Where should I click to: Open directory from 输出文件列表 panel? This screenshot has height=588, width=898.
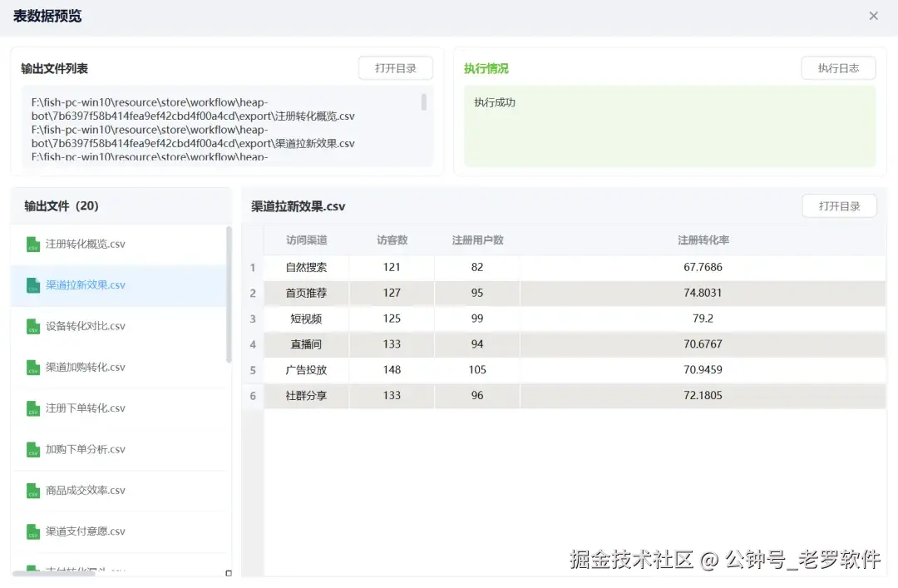tap(396, 68)
